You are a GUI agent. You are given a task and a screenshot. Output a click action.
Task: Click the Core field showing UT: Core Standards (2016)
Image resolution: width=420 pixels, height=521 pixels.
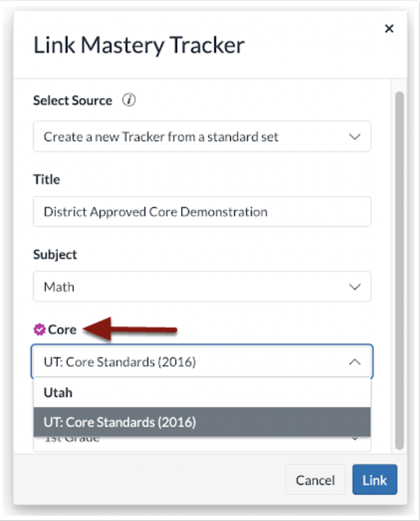pyautogui.click(x=188, y=362)
